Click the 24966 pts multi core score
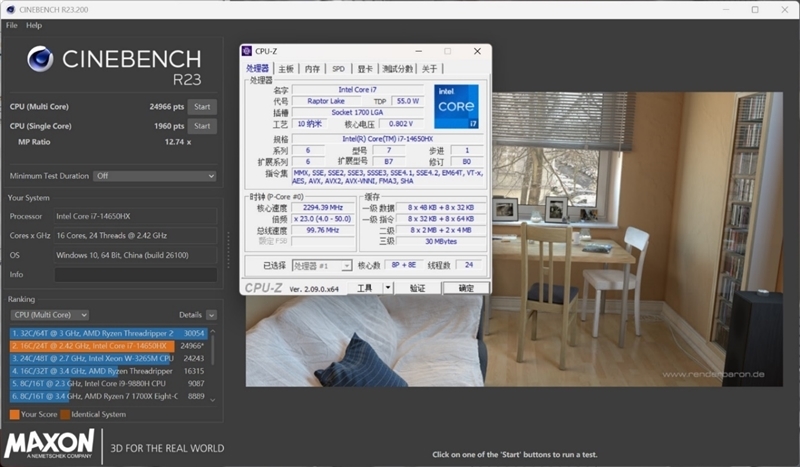Screen dimensions: 800x467 point(167,107)
